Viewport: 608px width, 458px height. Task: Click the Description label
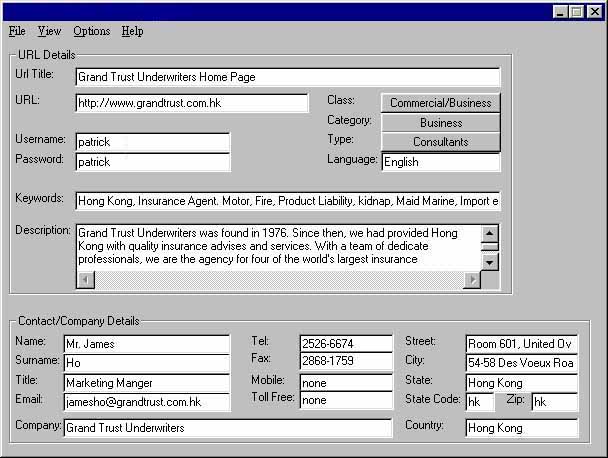point(43,230)
